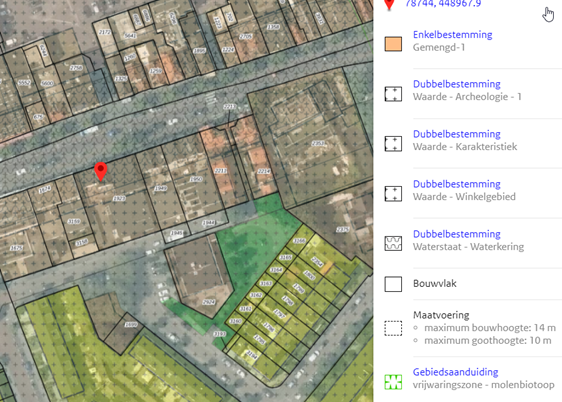Select map parcel labeled 2950
Viewport: 562px width, 402px height.
click(x=196, y=179)
